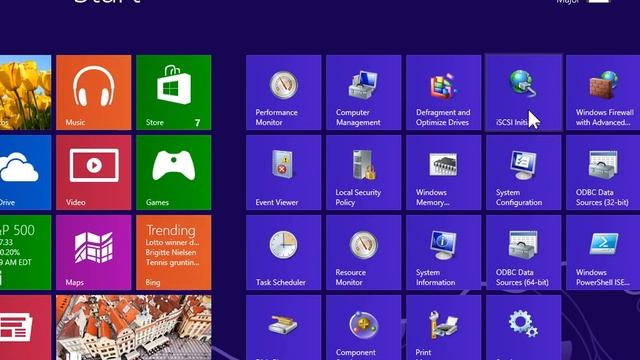This screenshot has height=360, width=640.
Task: Open the iSCSI Initiator tile
Action: tap(523, 93)
